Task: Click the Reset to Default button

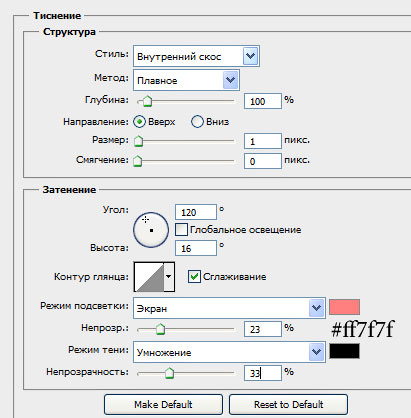Action: click(x=288, y=404)
